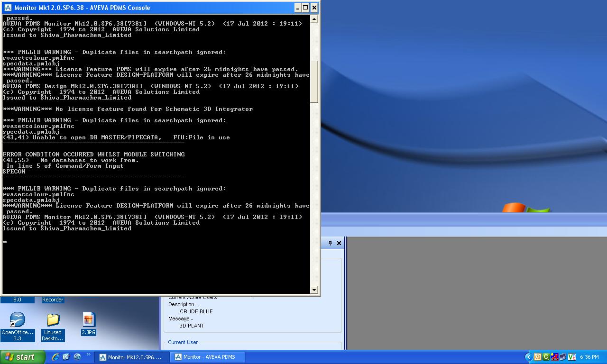Click the AVEVA console window title icon
The height and width of the screenshot is (364, 607).
tap(8, 8)
